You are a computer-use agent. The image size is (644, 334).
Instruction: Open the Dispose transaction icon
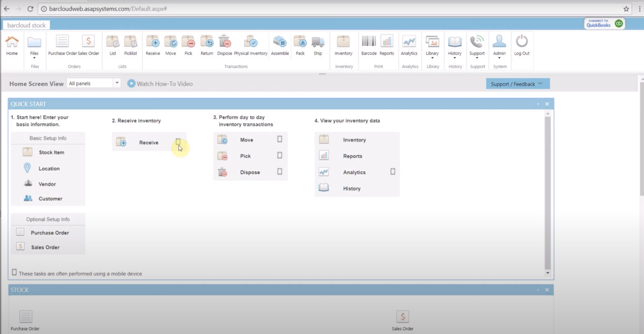(x=224, y=46)
